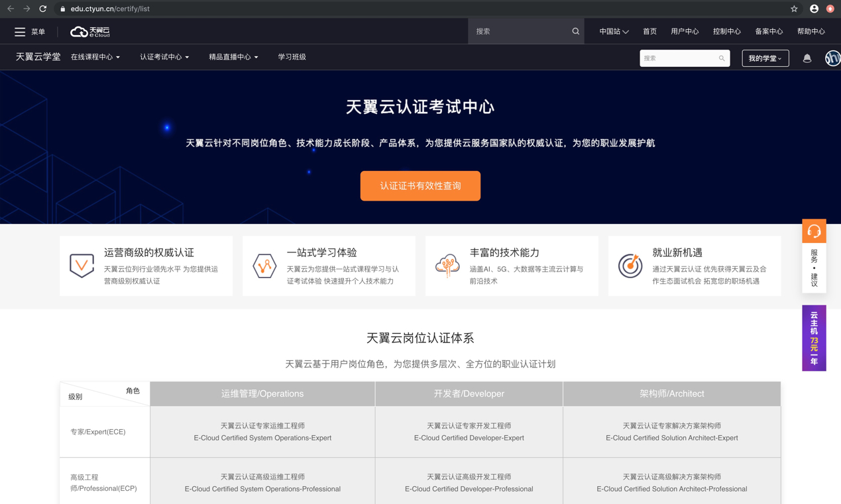The height and width of the screenshot is (504, 841).
Task: Open the user avatar icon
Action: click(x=832, y=58)
